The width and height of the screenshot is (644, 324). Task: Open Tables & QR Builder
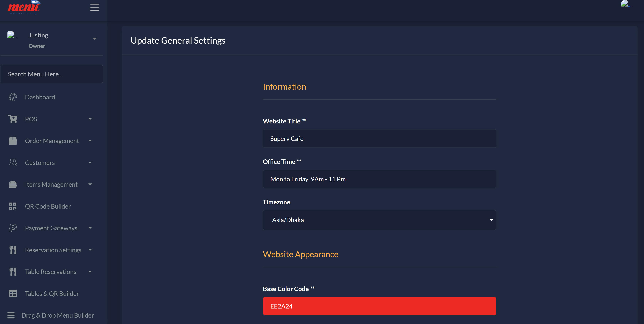51,293
